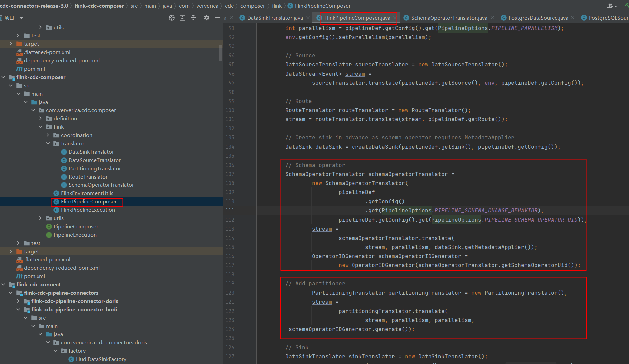Click the collapse all icon in project panel
The height and width of the screenshot is (364, 629).
click(193, 18)
